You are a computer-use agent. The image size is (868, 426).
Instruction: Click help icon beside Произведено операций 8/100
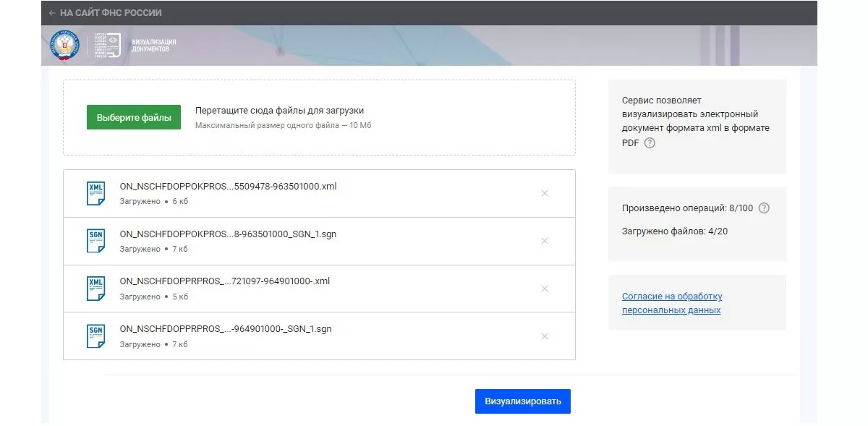[764, 208]
